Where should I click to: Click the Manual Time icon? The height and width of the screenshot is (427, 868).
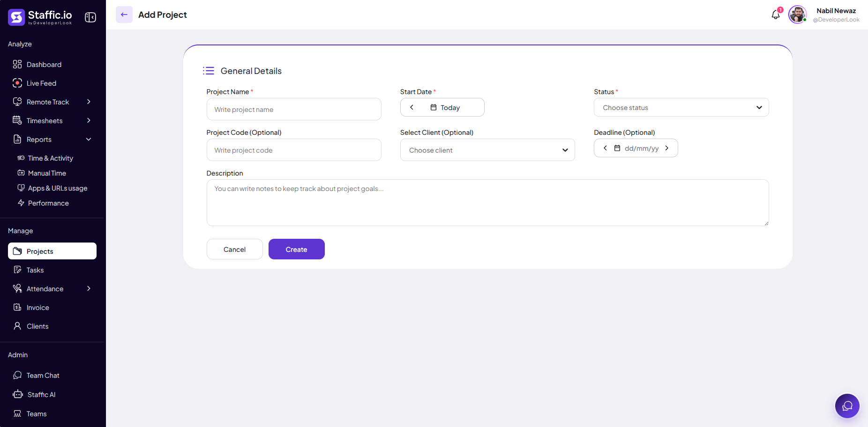(x=21, y=173)
